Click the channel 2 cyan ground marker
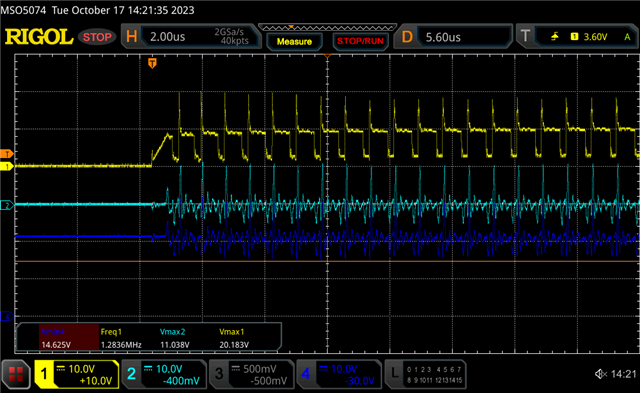The height and width of the screenshot is (393, 640). point(7,205)
